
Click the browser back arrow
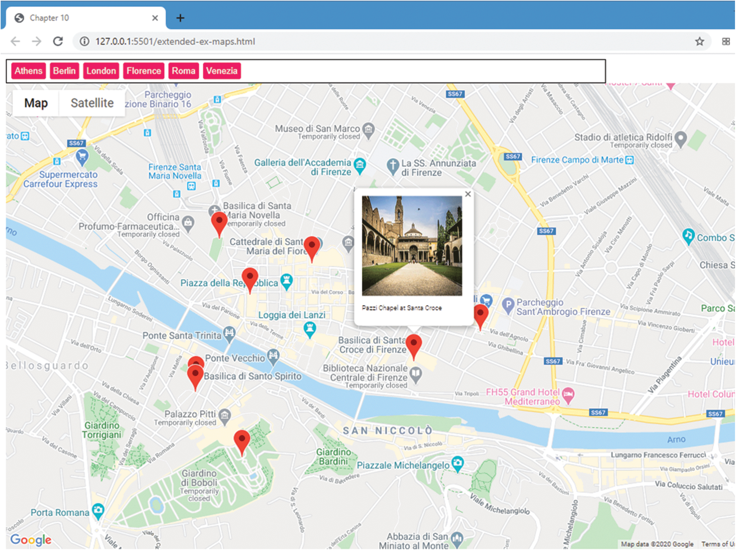[15, 41]
